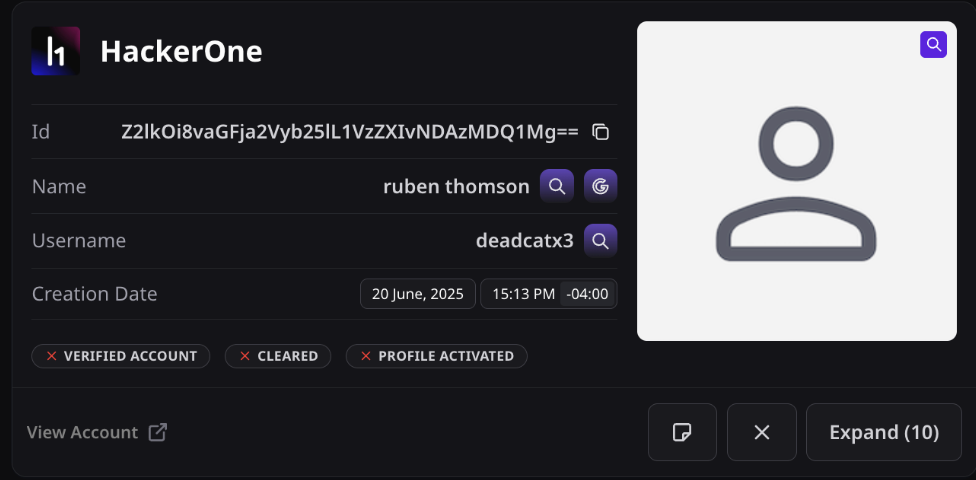Click the -04:00 timezone badge
The image size is (976, 480).
[x=587, y=294]
